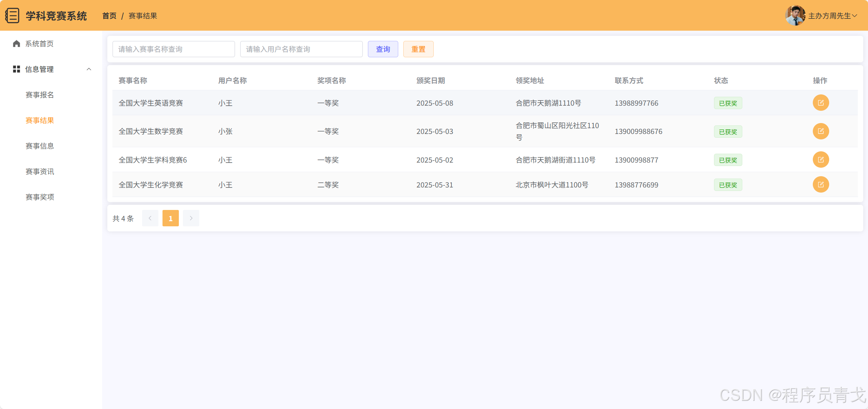The image size is (868, 409).
Task: Select 赛事信息 menu item
Action: click(40, 146)
